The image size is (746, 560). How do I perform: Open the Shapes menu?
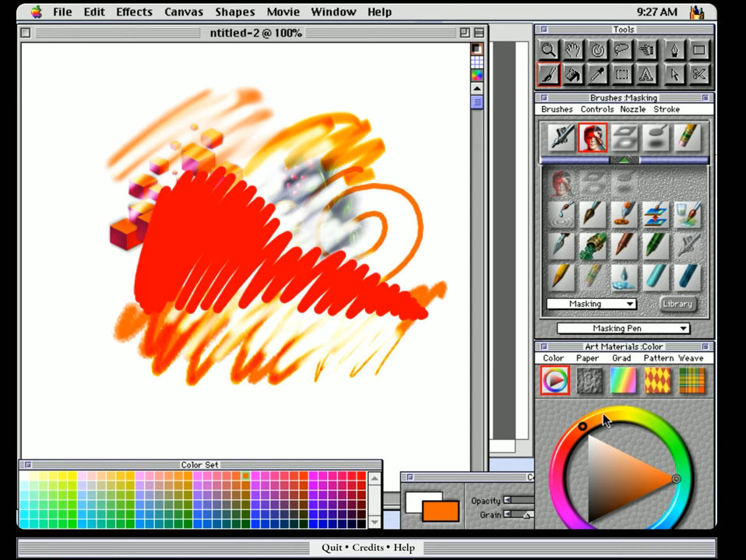click(235, 12)
